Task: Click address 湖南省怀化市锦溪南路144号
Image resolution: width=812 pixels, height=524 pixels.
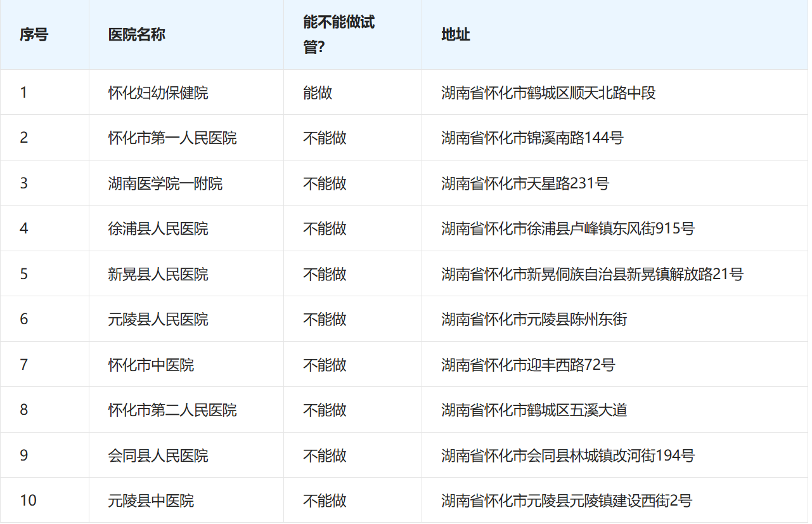Action: click(x=532, y=138)
